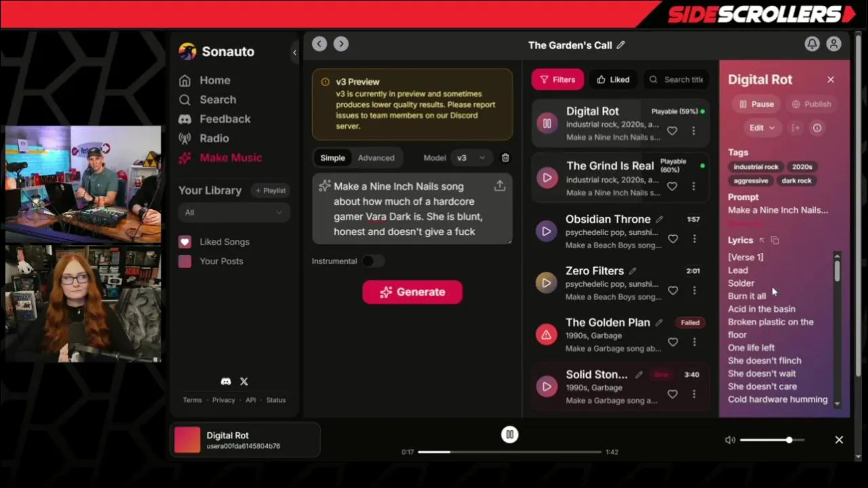Click the share icon beside Edit
This screenshot has height=488, width=868.
pyautogui.click(x=795, y=128)
